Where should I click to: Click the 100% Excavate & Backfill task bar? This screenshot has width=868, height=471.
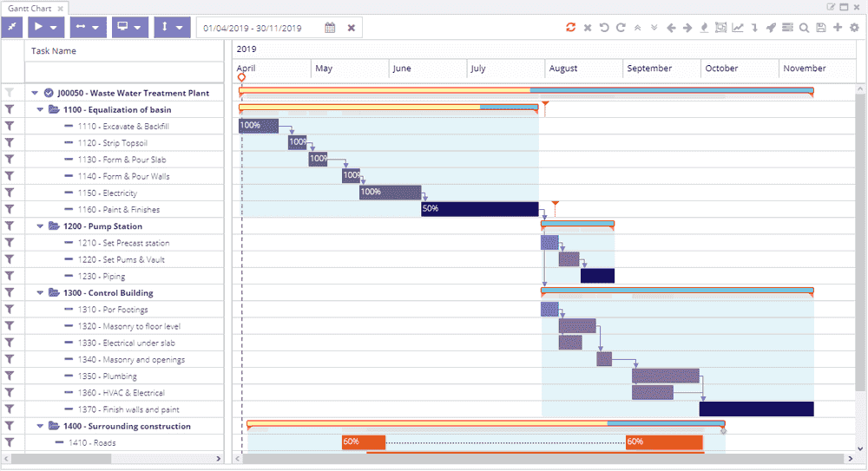(x=259, y=126)
